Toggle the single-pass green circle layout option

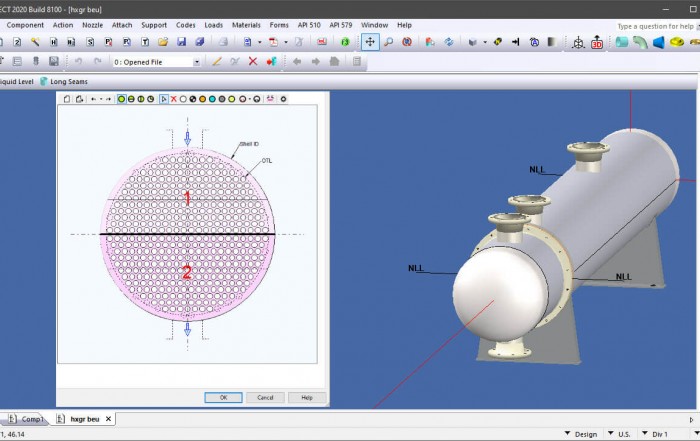click(x=121, y=99)
